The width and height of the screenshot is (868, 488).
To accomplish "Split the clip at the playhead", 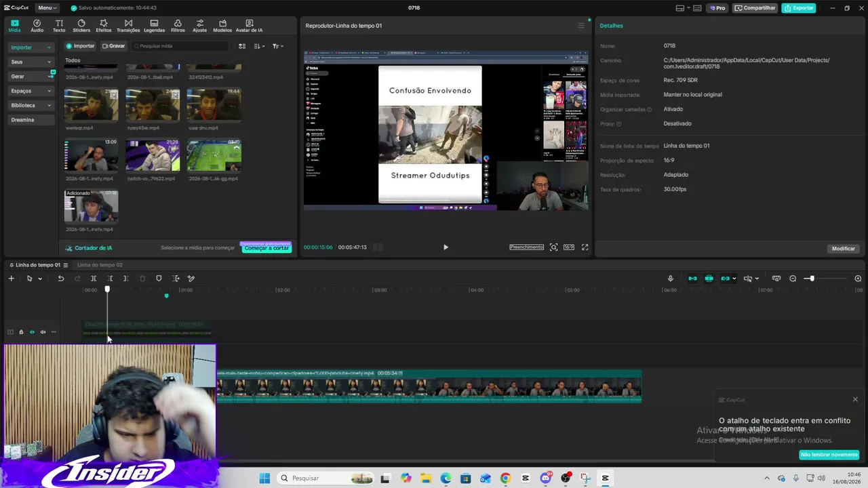I will 94,279.
